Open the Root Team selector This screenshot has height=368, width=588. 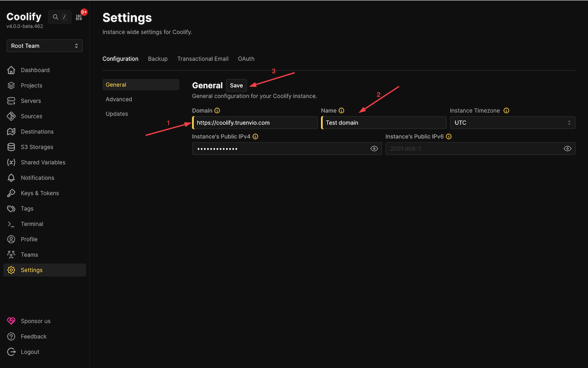point(44,45)
